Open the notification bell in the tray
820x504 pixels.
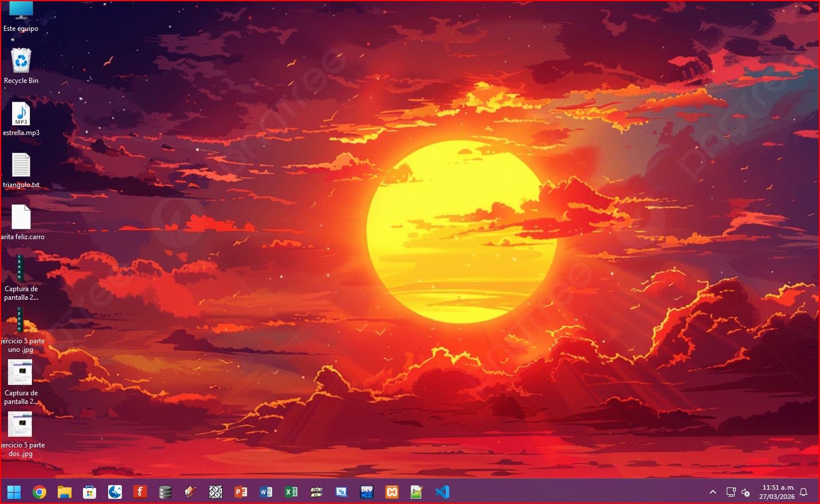coord(803,492)
